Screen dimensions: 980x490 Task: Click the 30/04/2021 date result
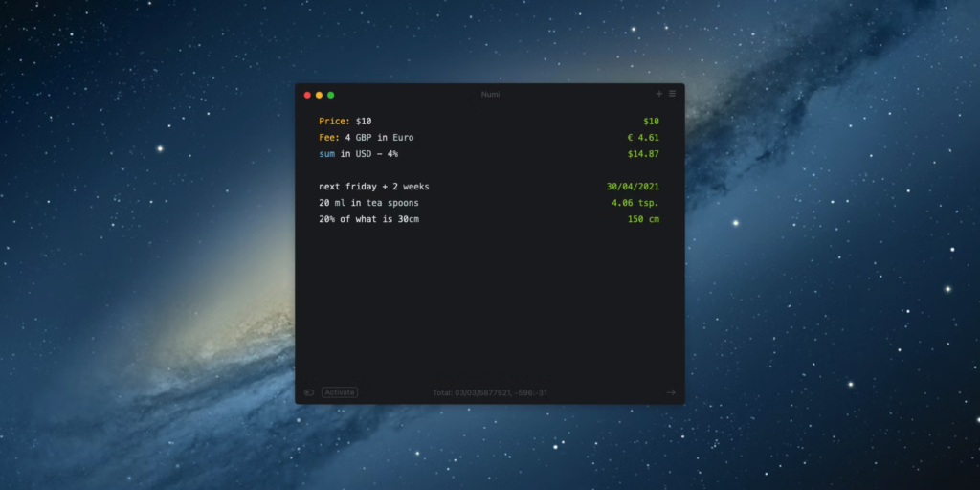point(633,187)
